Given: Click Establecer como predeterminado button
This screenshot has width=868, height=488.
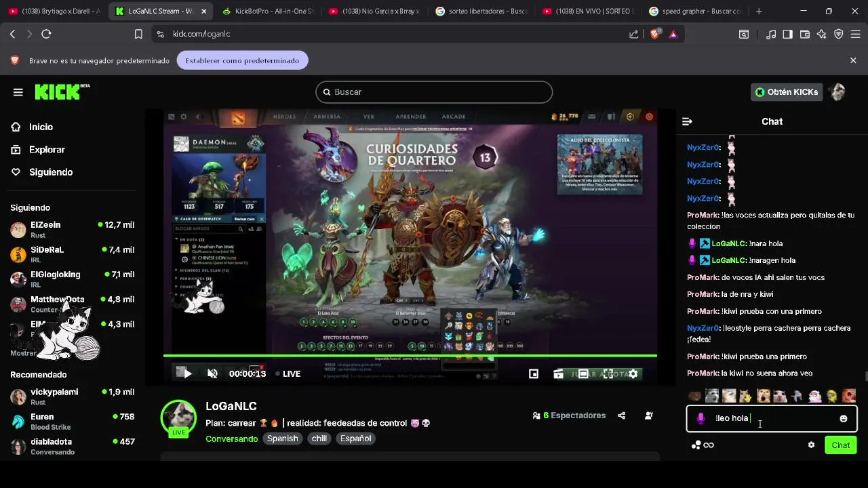Looking at the screenshot, I should (242, 60).
